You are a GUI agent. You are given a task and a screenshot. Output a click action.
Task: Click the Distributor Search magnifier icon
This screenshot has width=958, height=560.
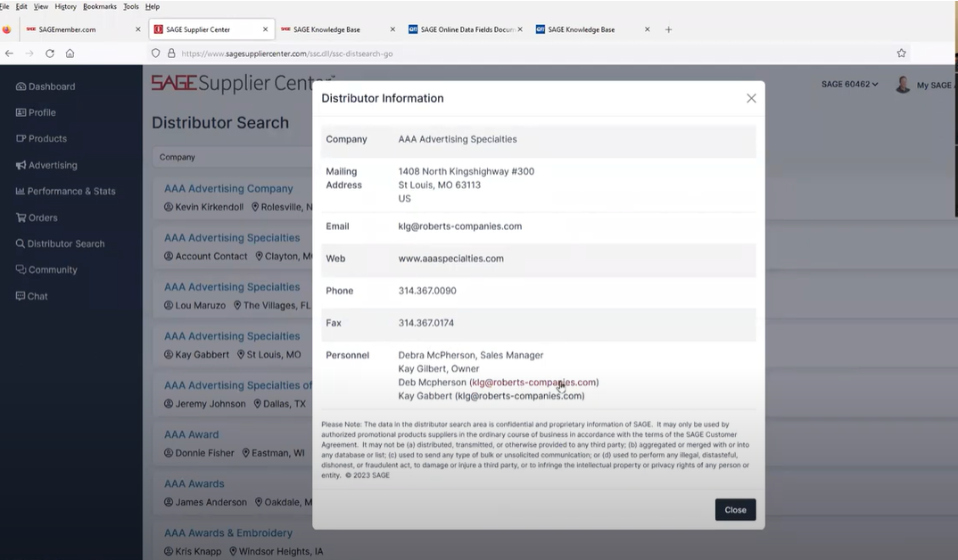[x=21, y=243]
